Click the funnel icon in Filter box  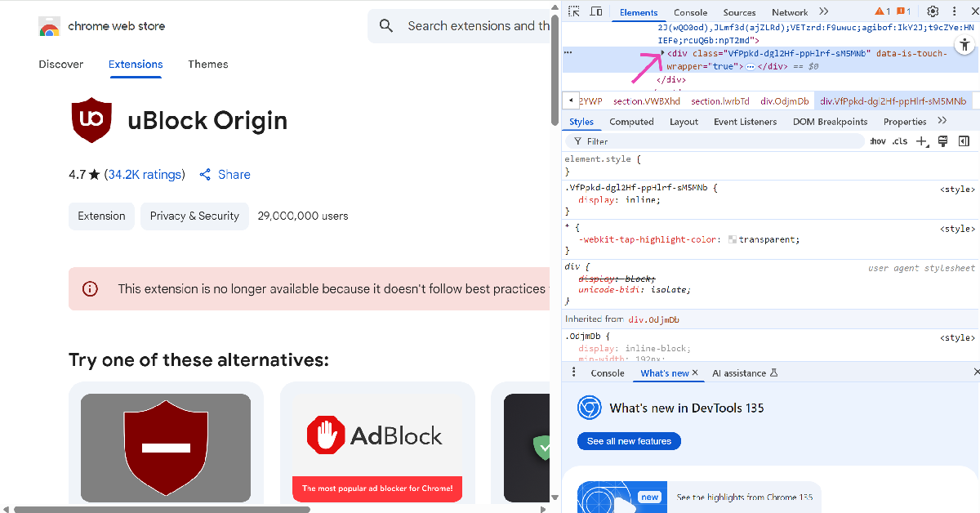(578, 141)
